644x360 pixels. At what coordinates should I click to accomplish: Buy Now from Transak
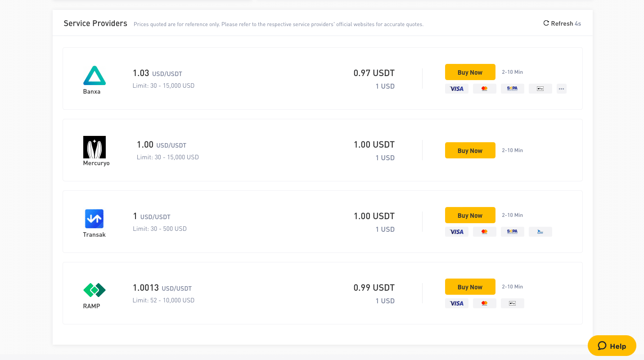[x=470, y=215]
